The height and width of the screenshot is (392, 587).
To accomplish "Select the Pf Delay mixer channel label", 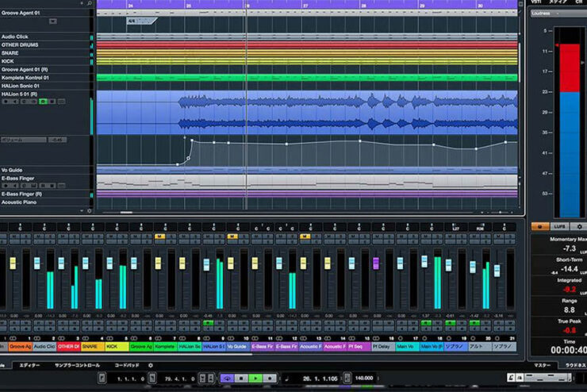I will click(x=383, y=347).
